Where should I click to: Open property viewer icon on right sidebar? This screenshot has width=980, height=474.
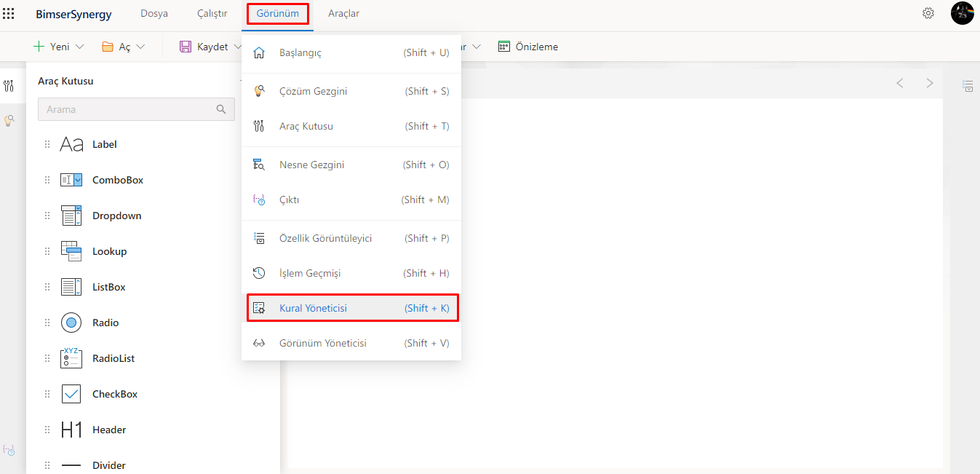(x=968, y=86)
